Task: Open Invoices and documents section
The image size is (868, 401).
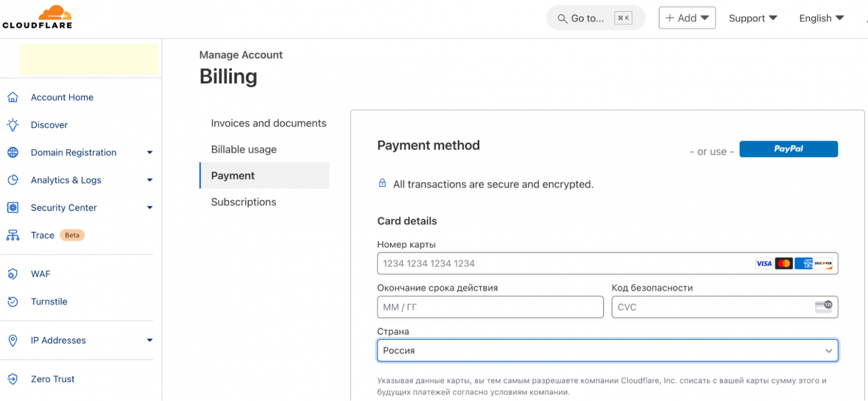Action: point(268,123)
